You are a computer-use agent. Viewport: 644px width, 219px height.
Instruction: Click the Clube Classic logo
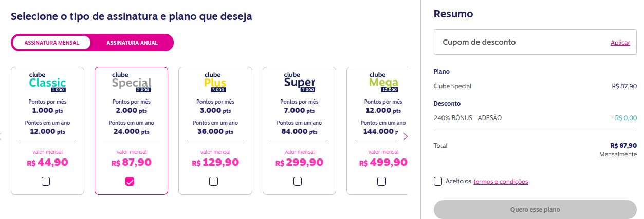(x=47, y=82)
